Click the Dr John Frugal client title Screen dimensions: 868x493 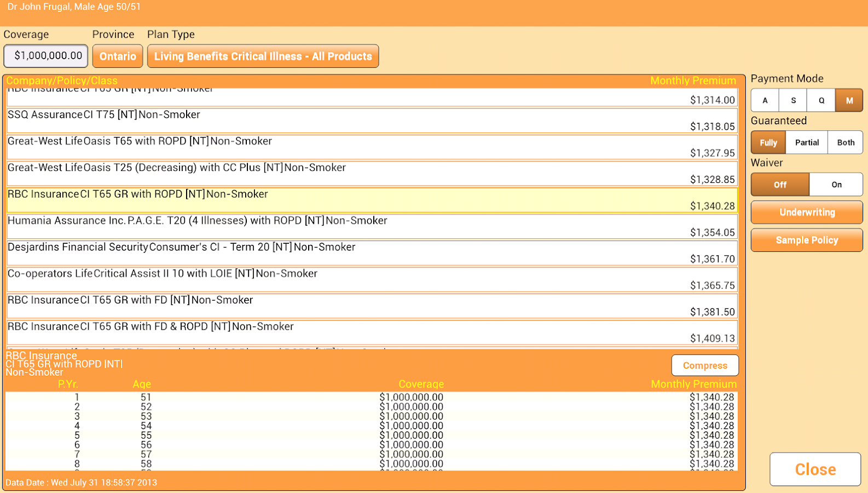click(x=74, y=7)
